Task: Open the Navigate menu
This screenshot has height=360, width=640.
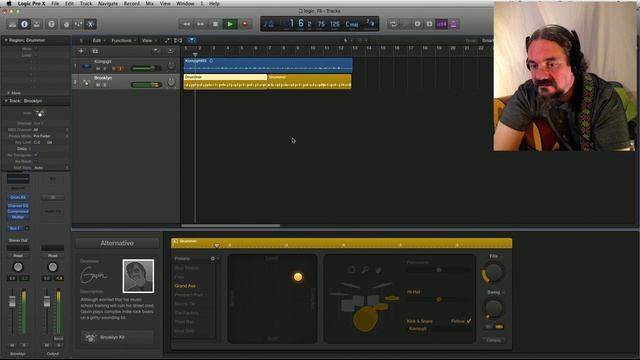Action: coord(108,3)
